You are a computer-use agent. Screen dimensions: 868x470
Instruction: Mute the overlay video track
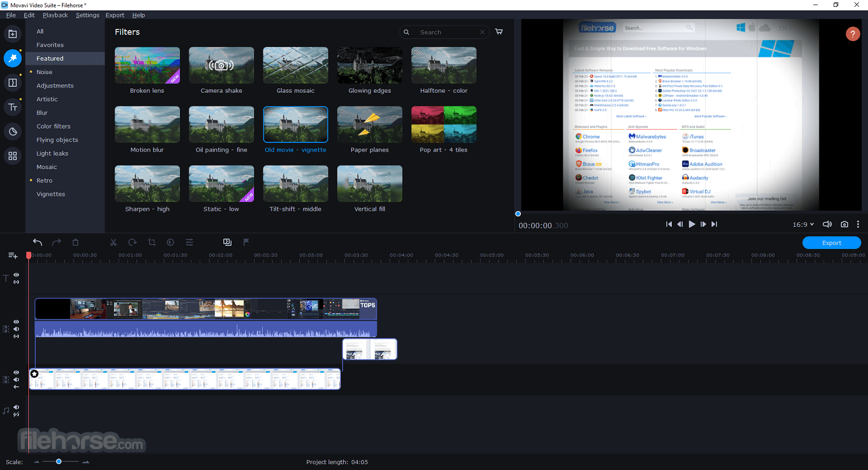pos(16,329)
